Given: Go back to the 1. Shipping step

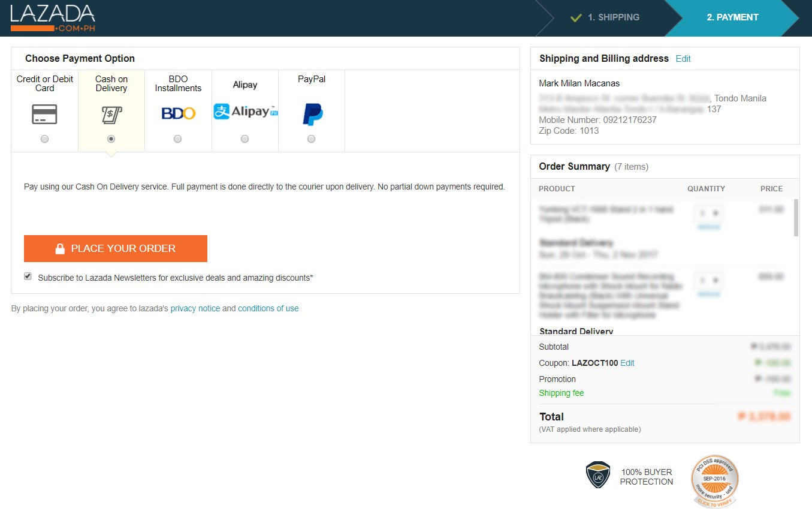Looking at the screenshot, I should 605,17.
